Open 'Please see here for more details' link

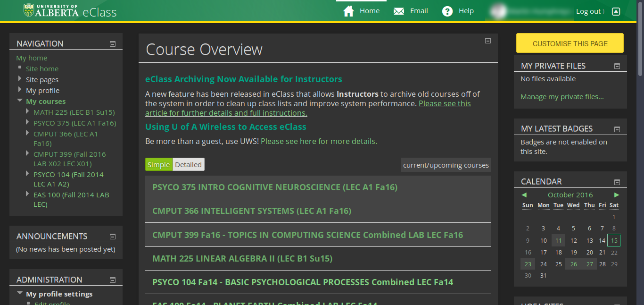click(x=319, y=141)
